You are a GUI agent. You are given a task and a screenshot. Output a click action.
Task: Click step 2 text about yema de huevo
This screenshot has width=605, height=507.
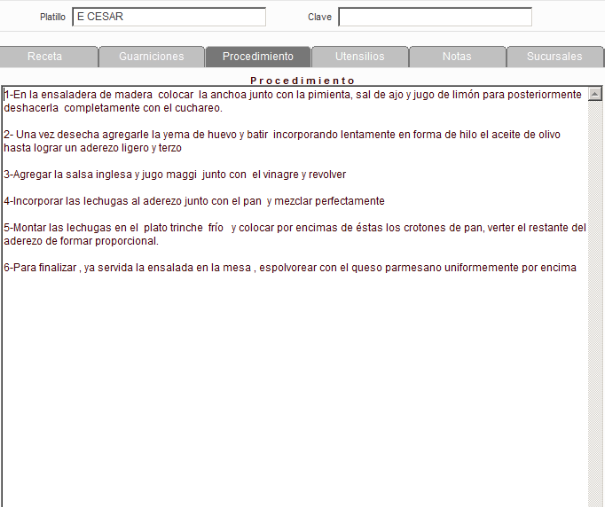coord(280,134)
